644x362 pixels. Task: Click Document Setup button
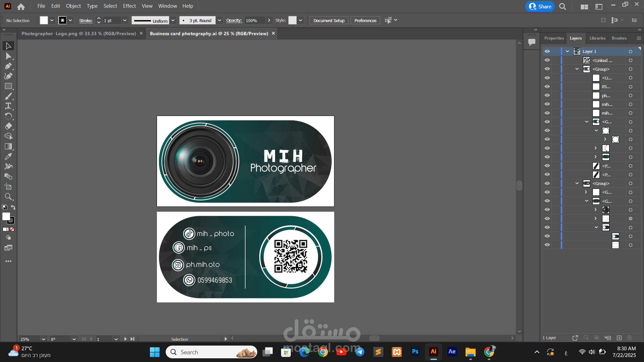pos(329,20)
